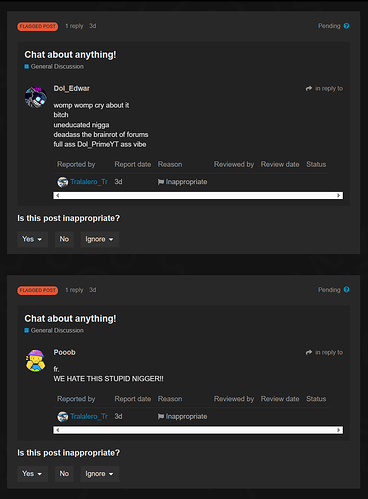The image size is (368, 499).
Task: Open the Yes dropdown for first post
Action: (x=32, y=239)
